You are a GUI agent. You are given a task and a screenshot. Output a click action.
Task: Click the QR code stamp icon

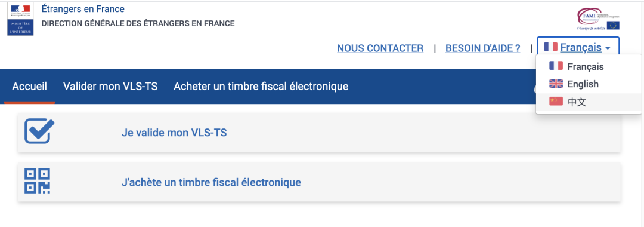[x=38, y=180]
